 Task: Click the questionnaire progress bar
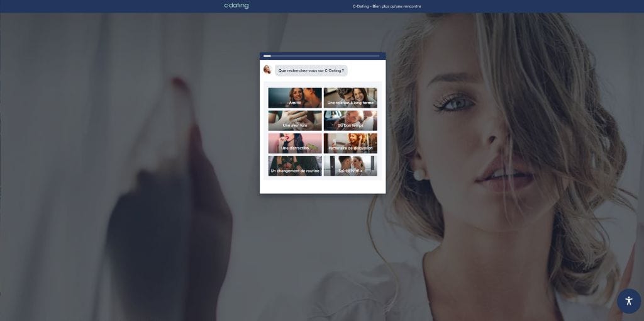tap(321, 56)
